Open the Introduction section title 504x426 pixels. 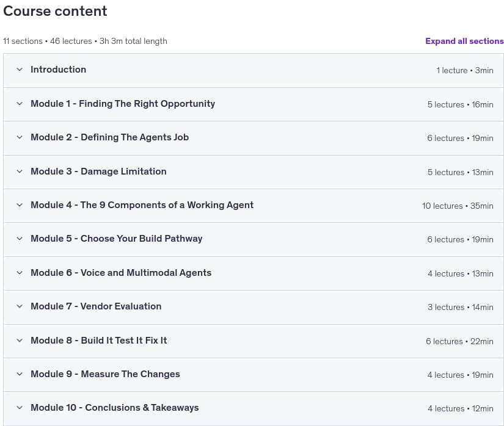(x=59, y=70)
